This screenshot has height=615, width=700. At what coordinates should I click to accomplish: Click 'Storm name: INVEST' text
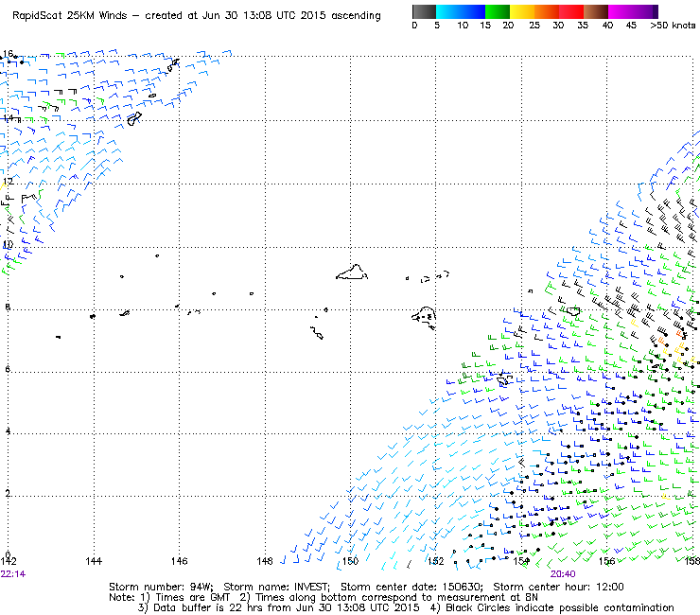tap(276, 587)
